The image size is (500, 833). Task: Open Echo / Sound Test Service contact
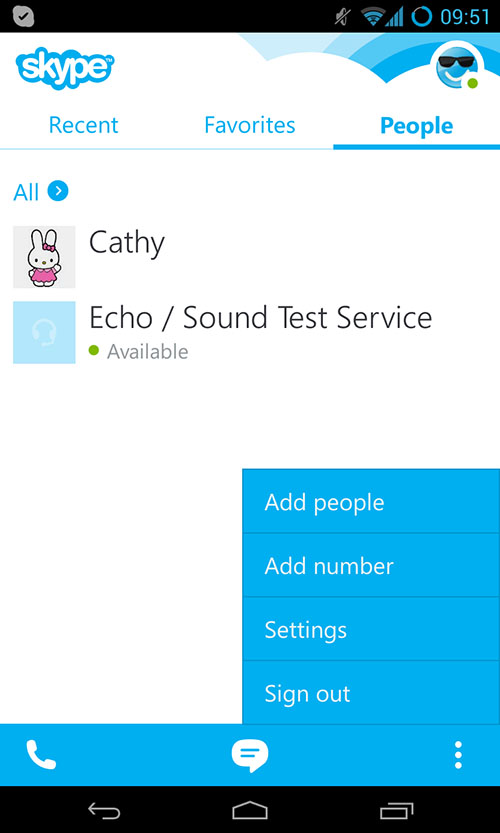pos(250,332)
